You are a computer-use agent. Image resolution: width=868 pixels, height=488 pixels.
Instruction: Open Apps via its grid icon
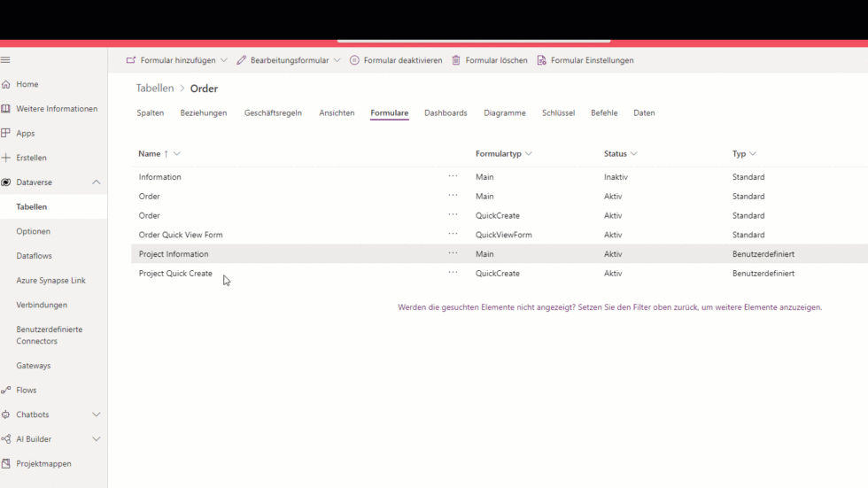click(x=6, y=133)
